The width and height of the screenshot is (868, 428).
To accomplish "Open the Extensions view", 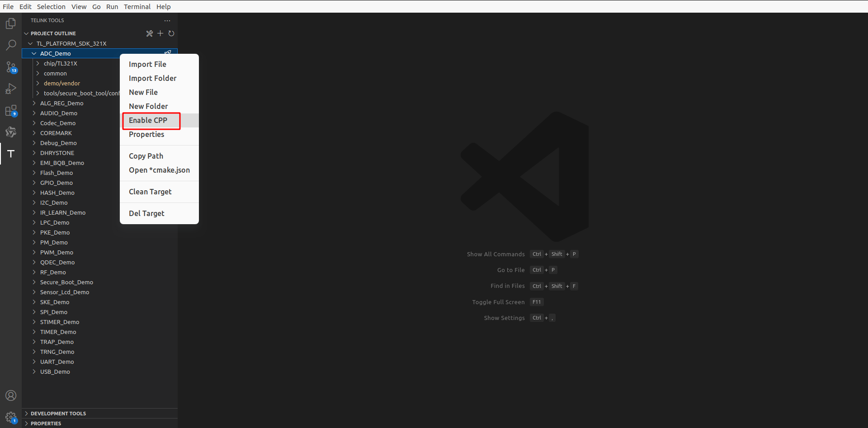I will pyautogui.click(x=10, y=111).
